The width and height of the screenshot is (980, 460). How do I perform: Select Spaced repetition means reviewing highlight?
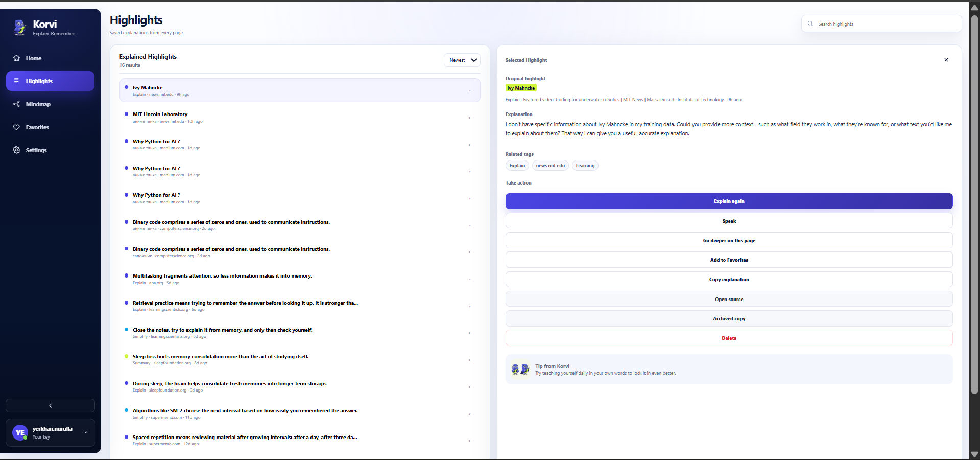(x=300, y=441)
